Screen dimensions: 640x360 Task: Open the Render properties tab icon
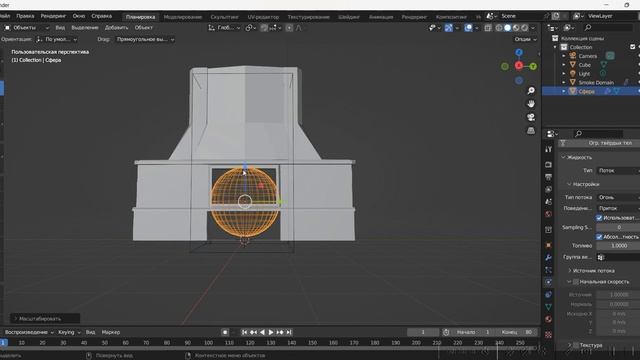point(548,164)
